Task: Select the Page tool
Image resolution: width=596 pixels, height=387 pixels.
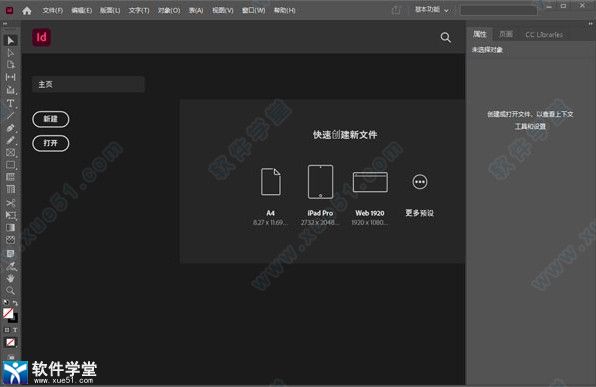Action: click(11, 65)
